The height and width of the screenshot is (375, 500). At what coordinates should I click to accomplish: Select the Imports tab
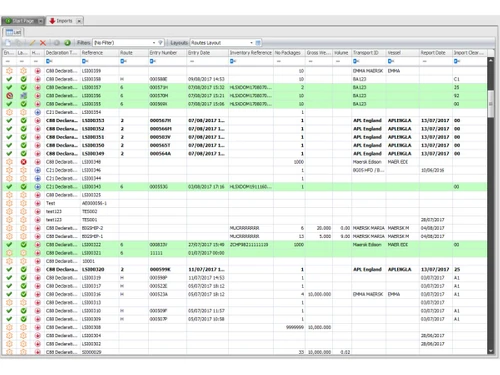pyautogui.click(x=64, y=21)
